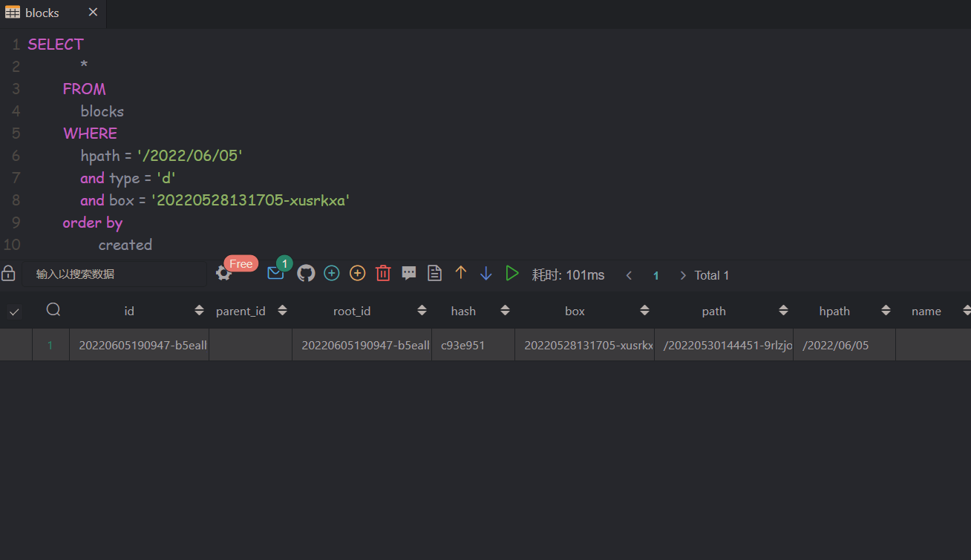Click the teal plus circle icon
971x560 pixels.
pos(332,274)
